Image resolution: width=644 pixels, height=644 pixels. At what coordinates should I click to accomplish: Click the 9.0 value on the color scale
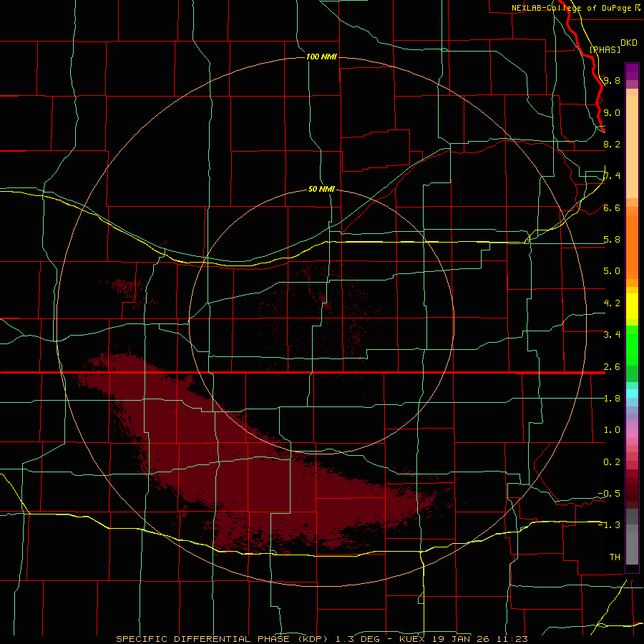[612, 112]
